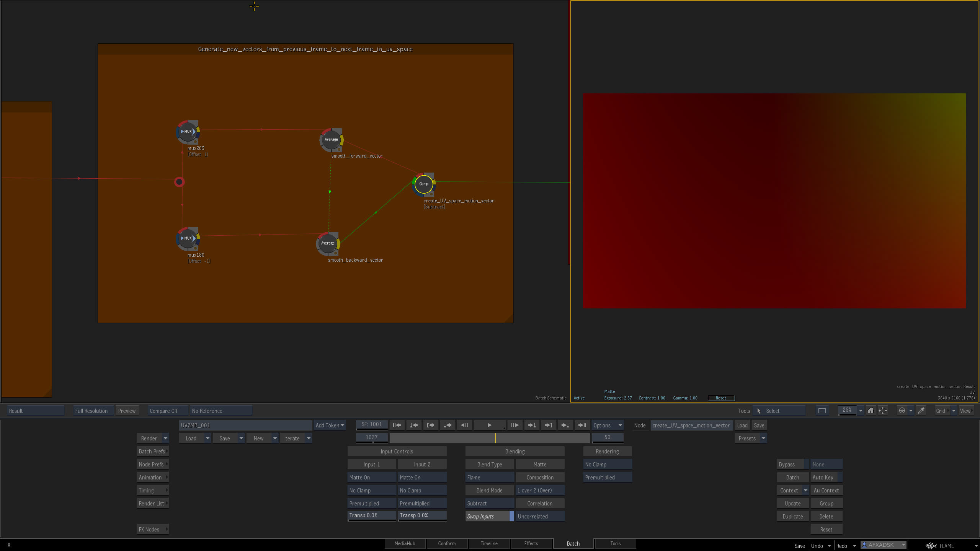Viewport: 980px width, 551px height.
Task: Toggle Matte On for Input 1
Action: tap(371, 477)
